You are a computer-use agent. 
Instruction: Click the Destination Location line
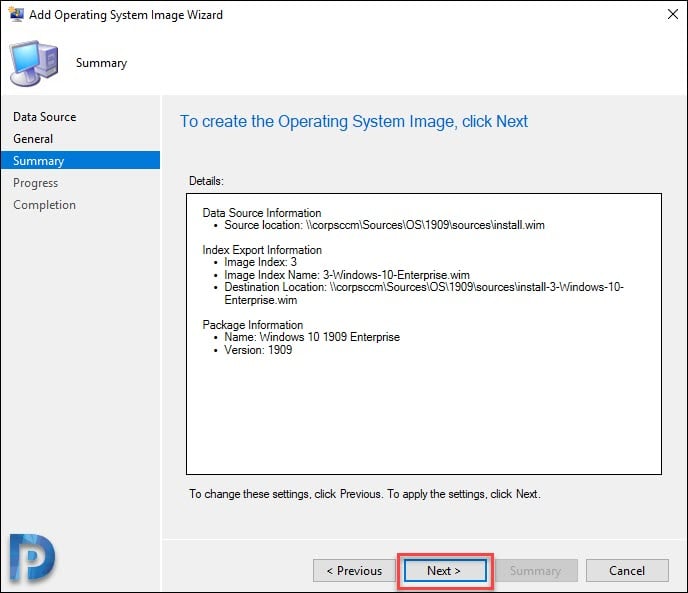[x=423, y=293]
